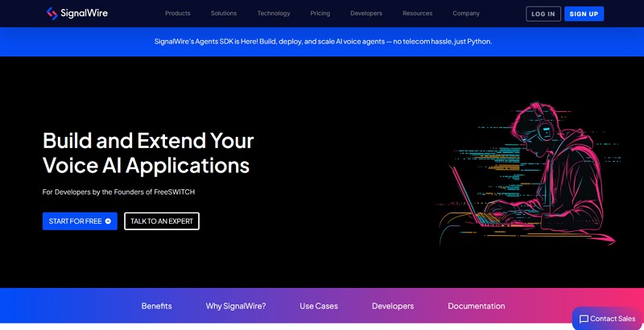Viewport: 644px width, 330px height.
Task: Open the Technology menu
Action: [x=274, y=13]
